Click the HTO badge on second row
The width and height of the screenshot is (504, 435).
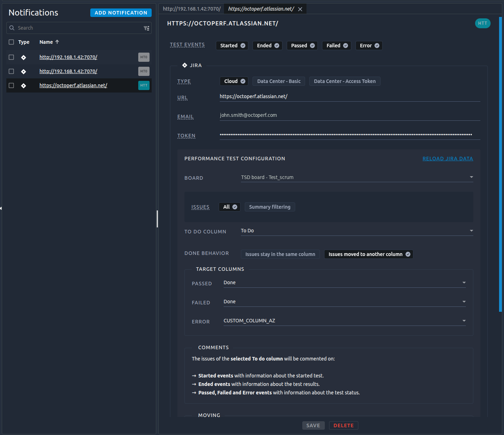click(144, 71)
